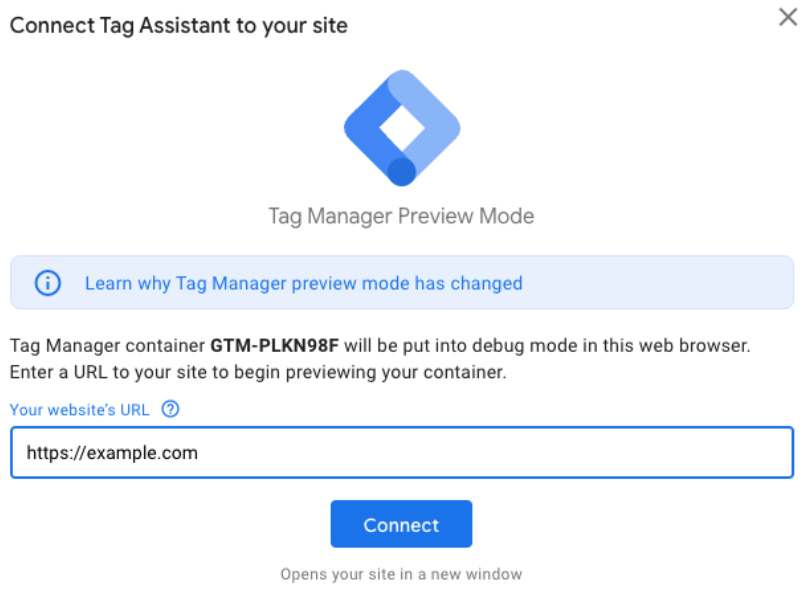This screenshot has height=600, width=807.
Task: Click the light blue info banner background
Action: (659, 283)
